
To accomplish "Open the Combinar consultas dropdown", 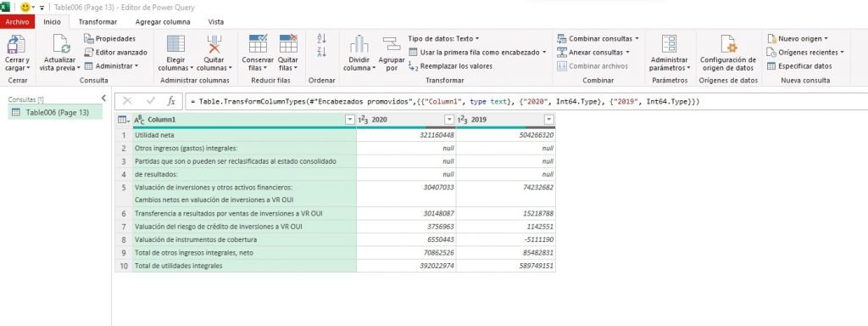I will (598, 38).
